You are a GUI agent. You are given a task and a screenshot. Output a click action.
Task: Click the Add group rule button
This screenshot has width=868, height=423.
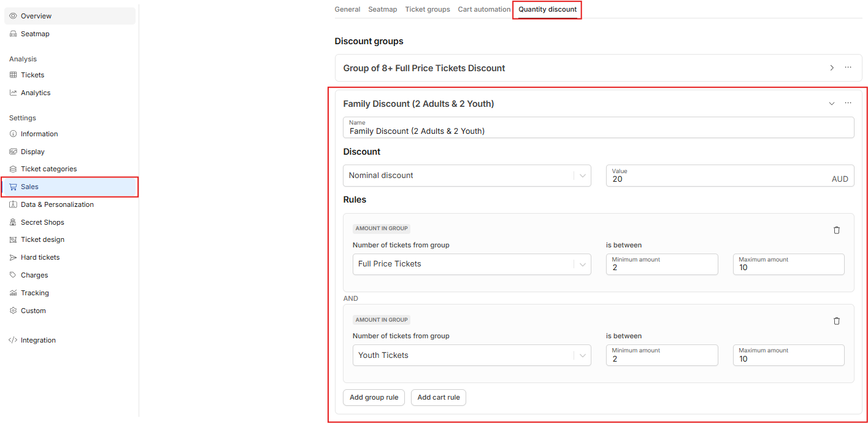[x=374, y=398]
